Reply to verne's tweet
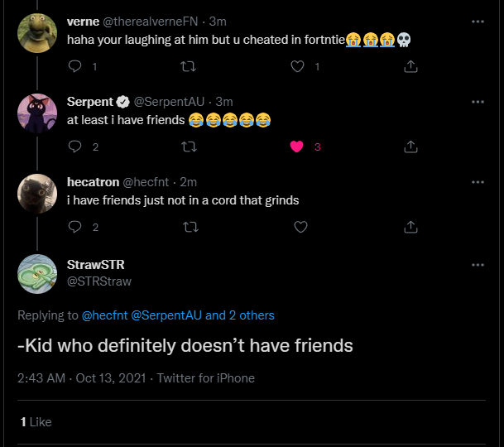 74,66
